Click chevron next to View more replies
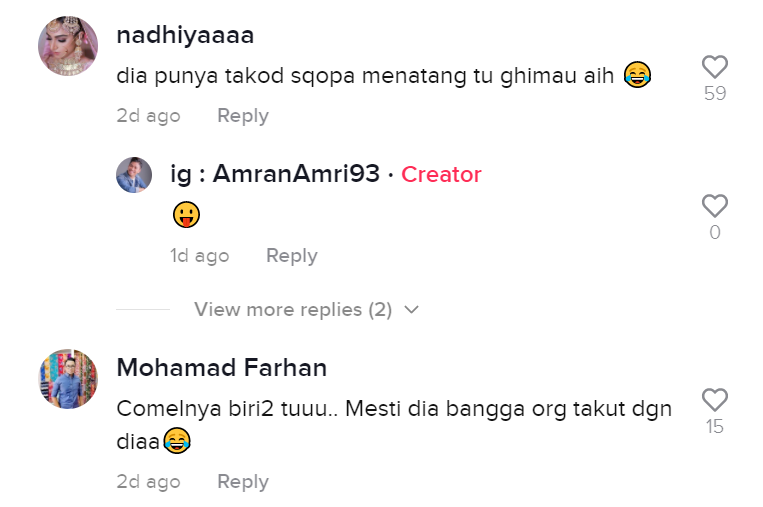Image resolution: width=763 pixels, height=507 pixels. point(410,310)
